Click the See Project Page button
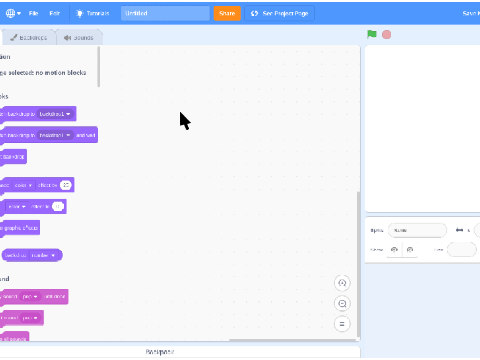 point(279,13)
